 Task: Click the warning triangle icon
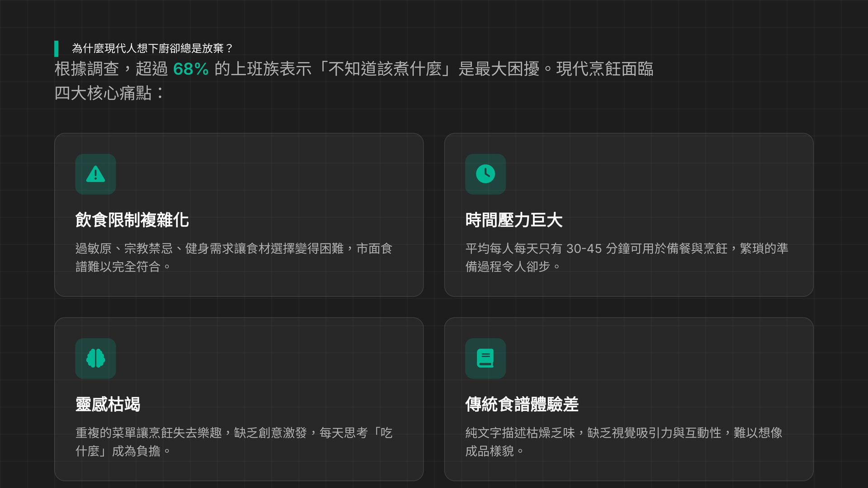(x=95, y=174)
